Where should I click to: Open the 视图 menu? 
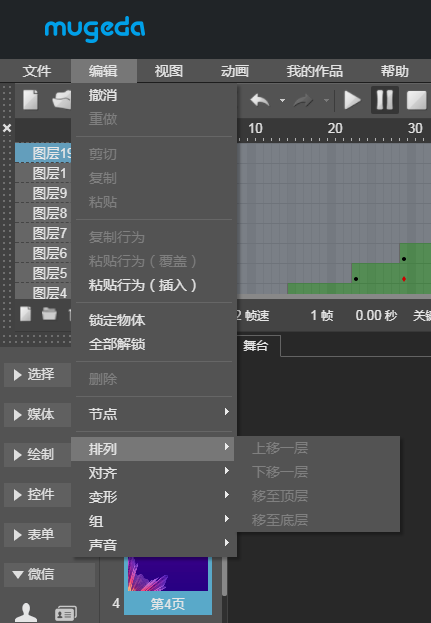[169, 71]
